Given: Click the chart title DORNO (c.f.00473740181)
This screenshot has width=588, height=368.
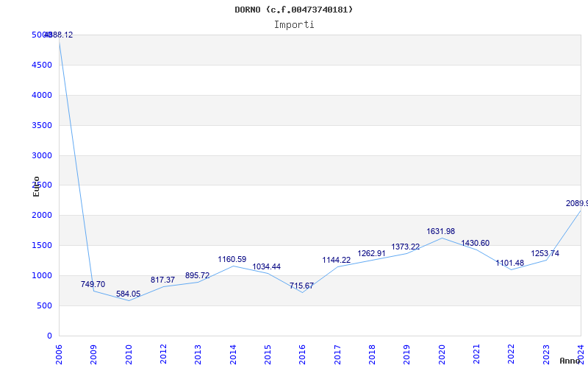Looking at the screenshot, I should pos(293,10).
